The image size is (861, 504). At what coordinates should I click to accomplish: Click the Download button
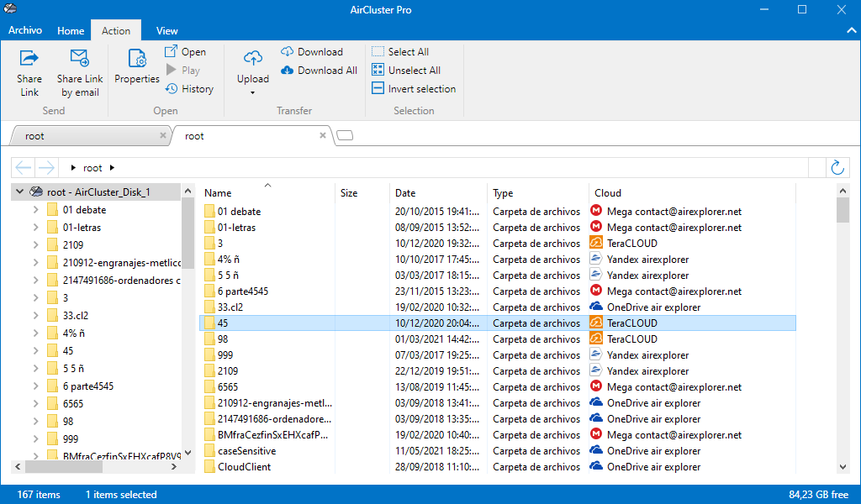point(312,51)
